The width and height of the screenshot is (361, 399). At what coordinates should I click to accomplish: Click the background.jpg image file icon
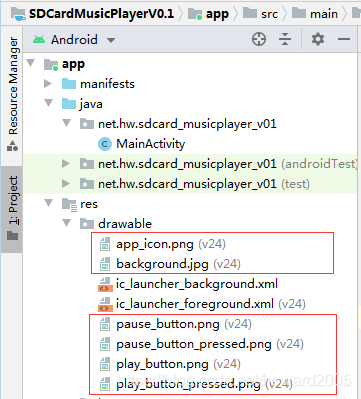(105, 264)
